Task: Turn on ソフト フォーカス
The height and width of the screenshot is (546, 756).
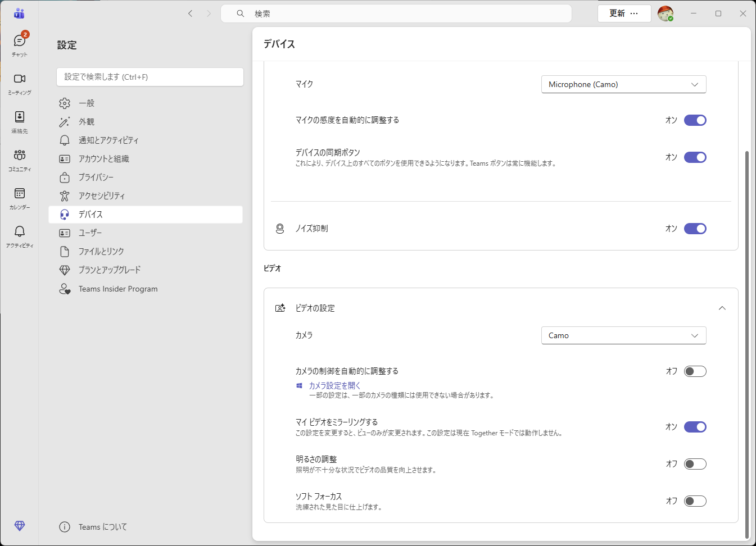Action: click(695, 501)
